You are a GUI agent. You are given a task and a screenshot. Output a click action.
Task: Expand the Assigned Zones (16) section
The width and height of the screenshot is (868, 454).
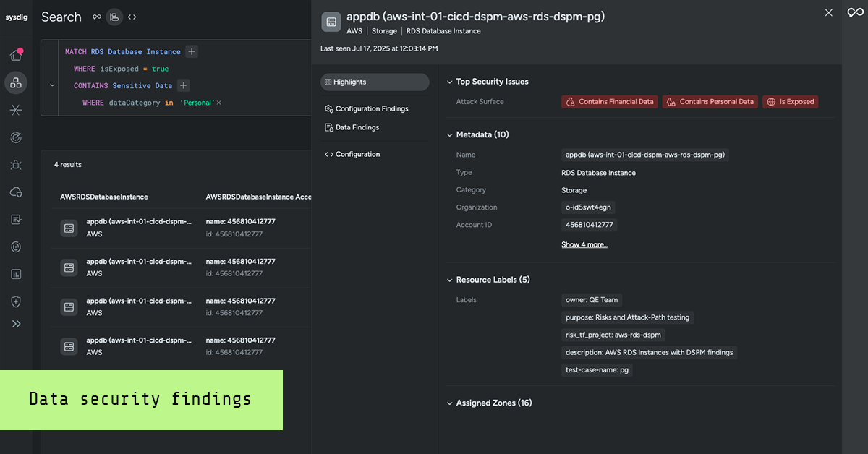point(450,403)
